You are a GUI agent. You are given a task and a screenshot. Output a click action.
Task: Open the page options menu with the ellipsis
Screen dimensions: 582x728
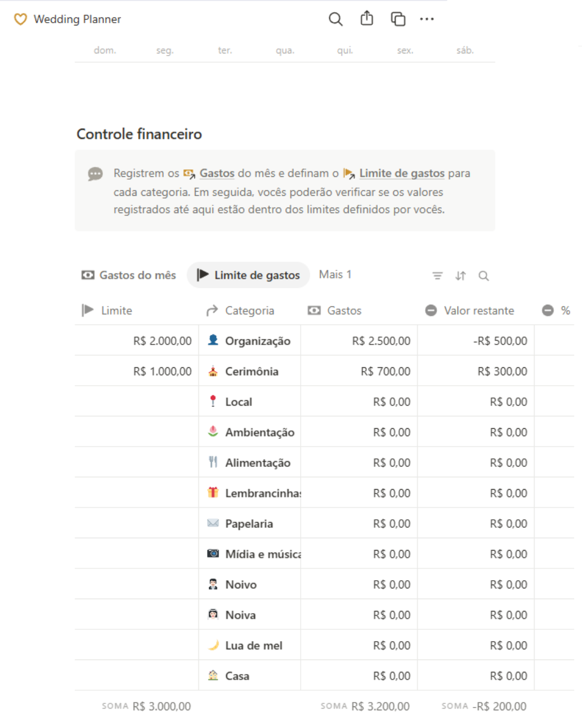(427, 19)
